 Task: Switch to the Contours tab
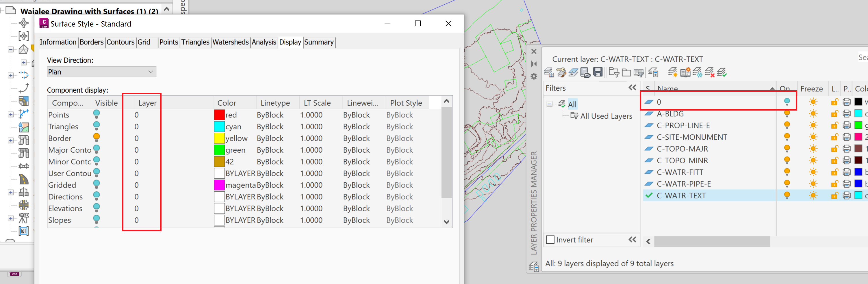(120, 42)
